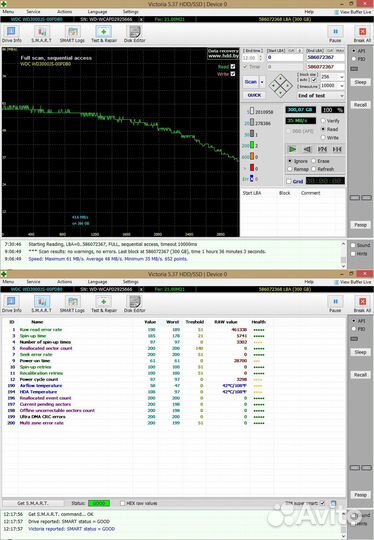The height and width of the screenshot is (540, 374).
Task: Click Recall button in the top window
Action: (360, 105)
